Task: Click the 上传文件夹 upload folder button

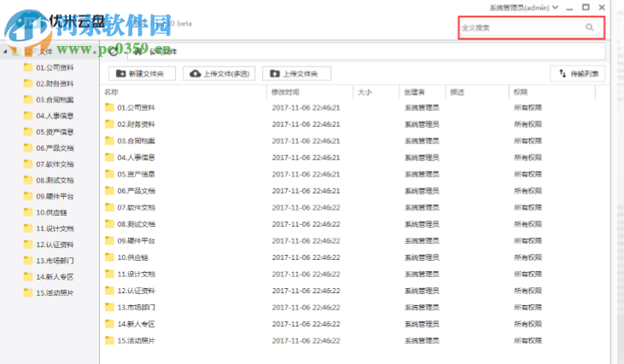Action: 296,73
